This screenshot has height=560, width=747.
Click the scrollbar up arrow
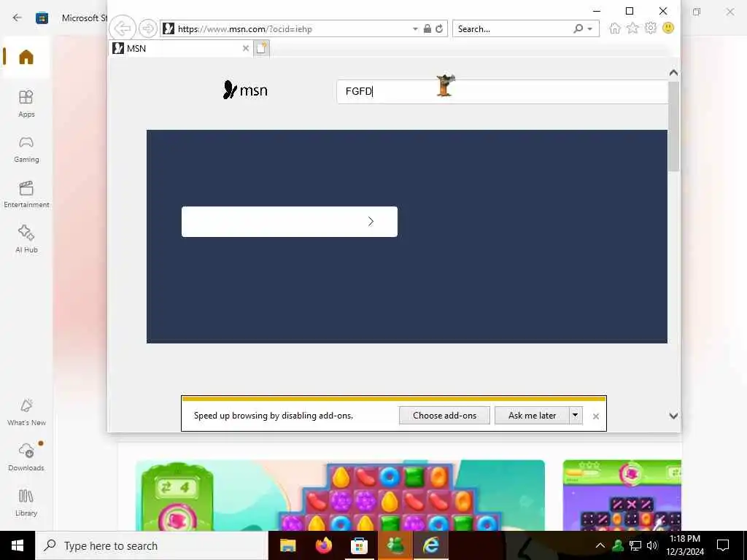tap(673, 73)
